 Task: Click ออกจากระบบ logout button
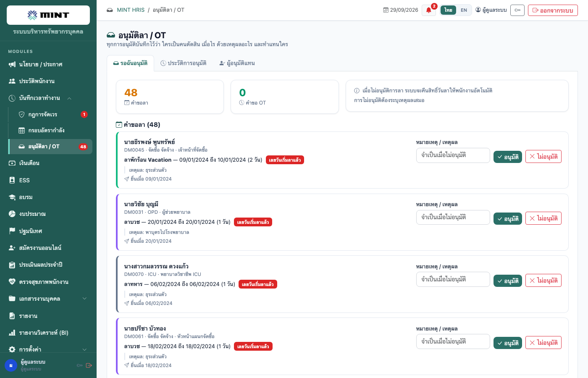[553, 10]
